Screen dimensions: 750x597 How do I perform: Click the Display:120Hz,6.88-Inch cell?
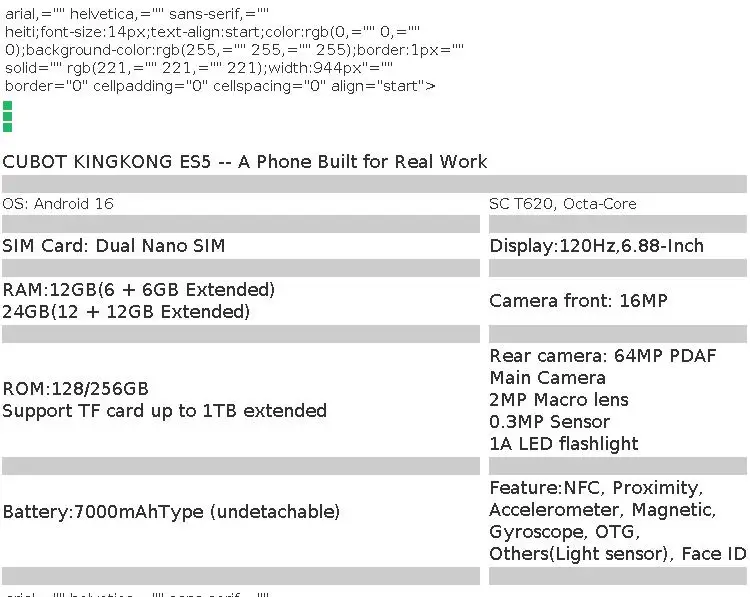596,246
